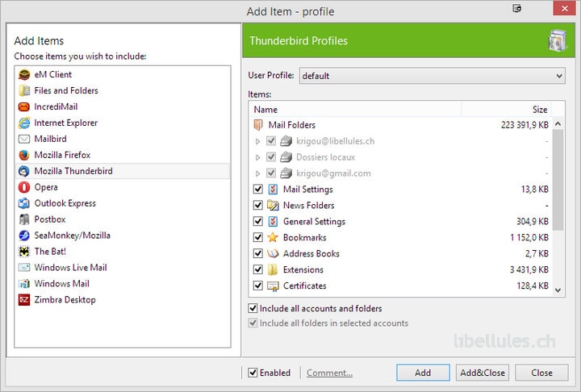Select the Postbox list entry
This screenshot has height=392, width=581.
coord(123,219)
